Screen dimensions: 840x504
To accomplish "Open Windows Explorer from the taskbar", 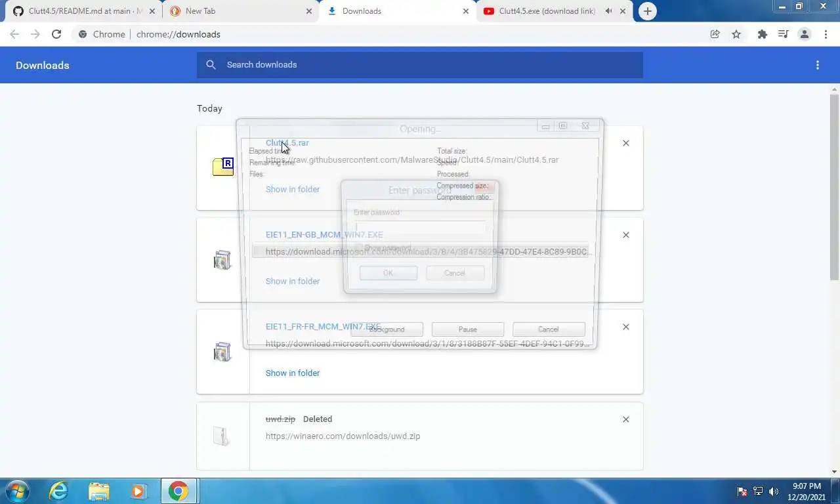I will [99, 491].
